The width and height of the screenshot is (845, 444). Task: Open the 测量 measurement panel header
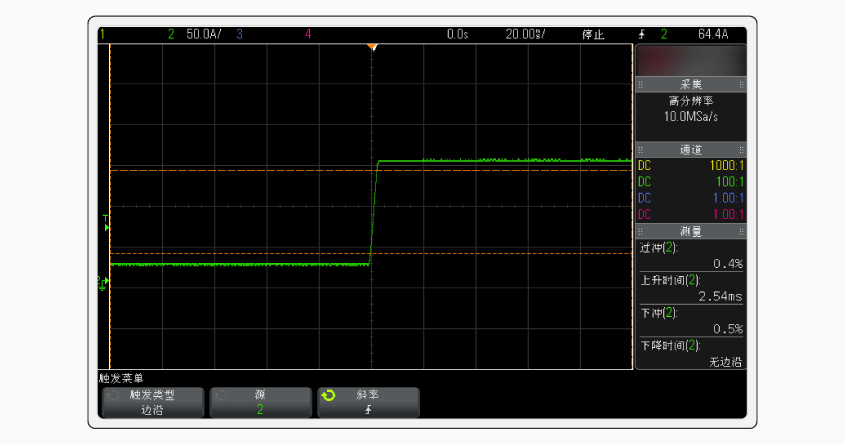click(691, 232)
